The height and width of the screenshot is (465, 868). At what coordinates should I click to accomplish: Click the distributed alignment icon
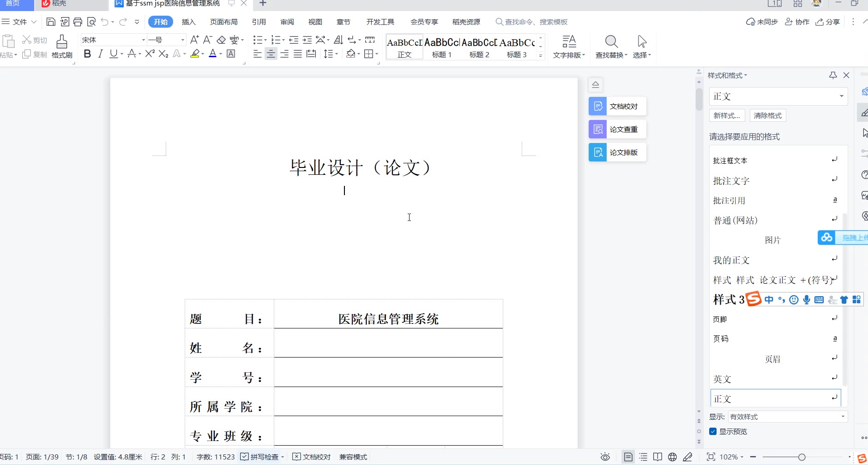311,54
